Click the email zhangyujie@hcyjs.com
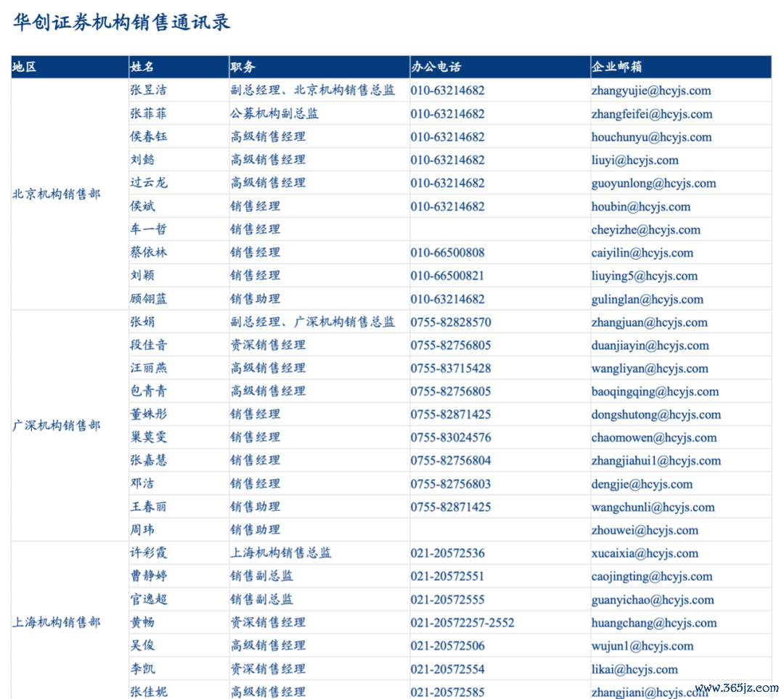This screenshot has width=784, height=699. coord(651,91)
